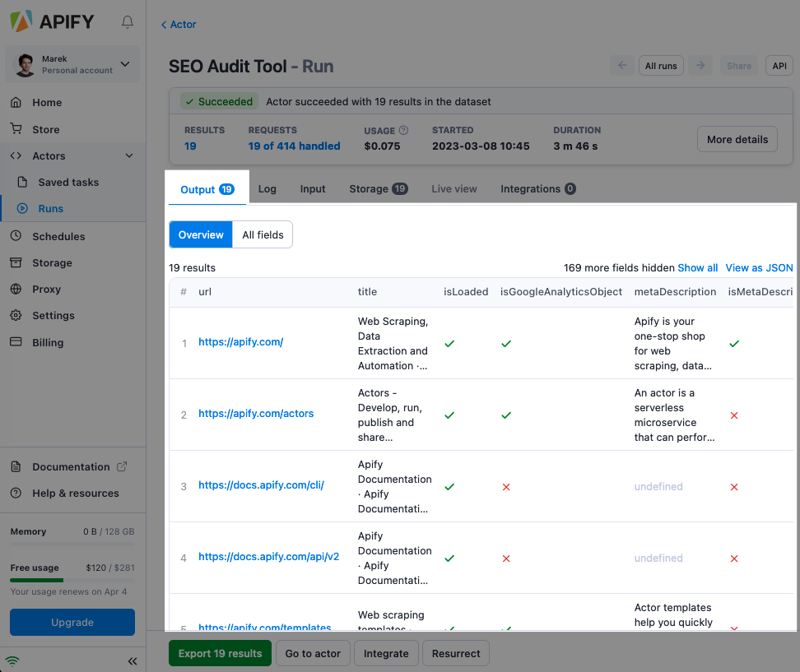800x672 pixels.
Task: Collapse the Actors section chevron
Action: tap(128, 156)
